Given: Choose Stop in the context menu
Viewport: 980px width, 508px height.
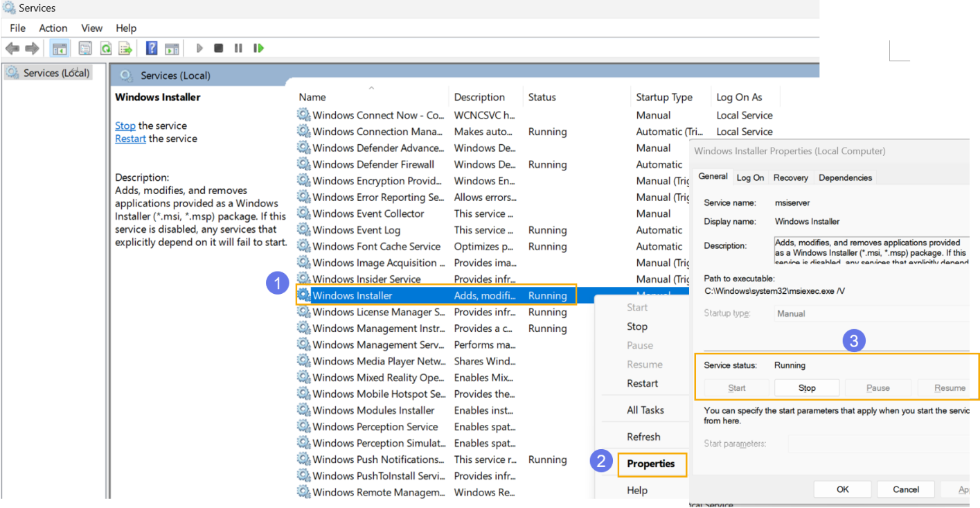Looking at the screenshot, I should (637, 326).
